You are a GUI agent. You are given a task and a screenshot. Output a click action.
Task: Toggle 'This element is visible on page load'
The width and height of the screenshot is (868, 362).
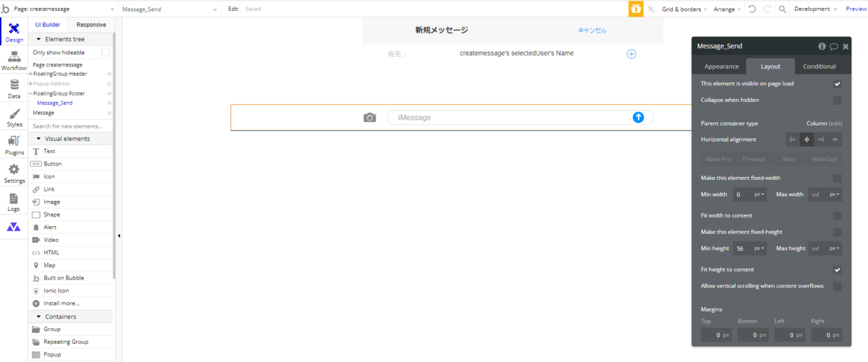[837, 84]
